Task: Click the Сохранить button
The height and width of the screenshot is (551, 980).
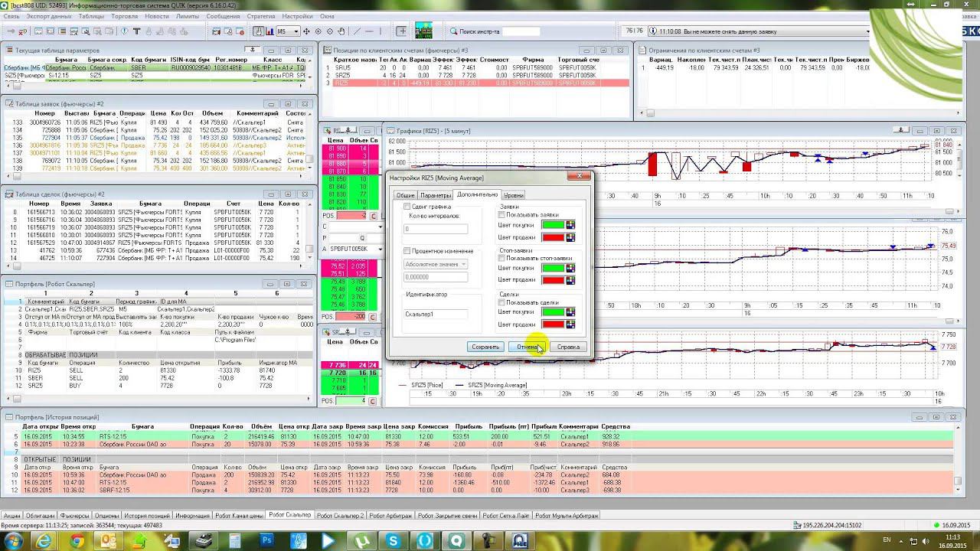Action: click(485, 347)
